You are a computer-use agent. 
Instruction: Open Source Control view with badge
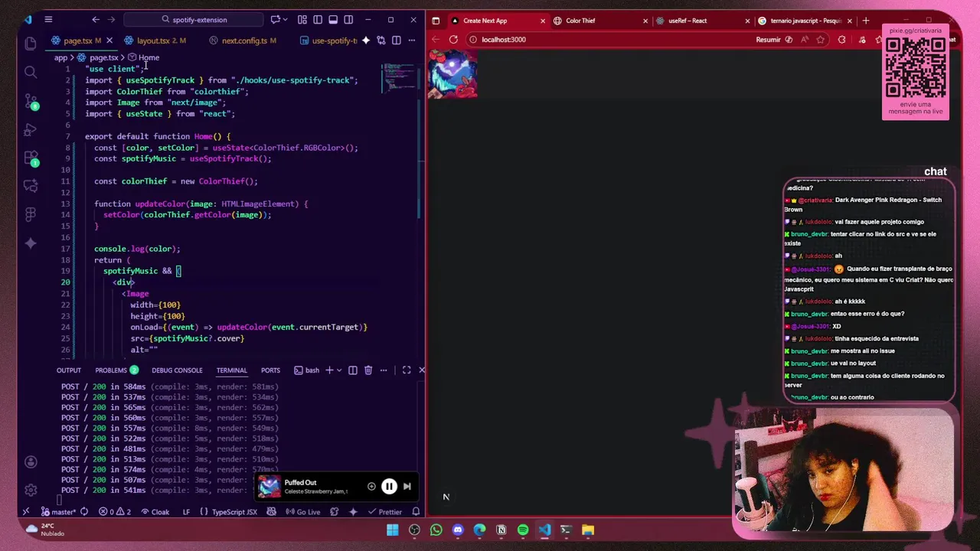[x=31, y=101]
